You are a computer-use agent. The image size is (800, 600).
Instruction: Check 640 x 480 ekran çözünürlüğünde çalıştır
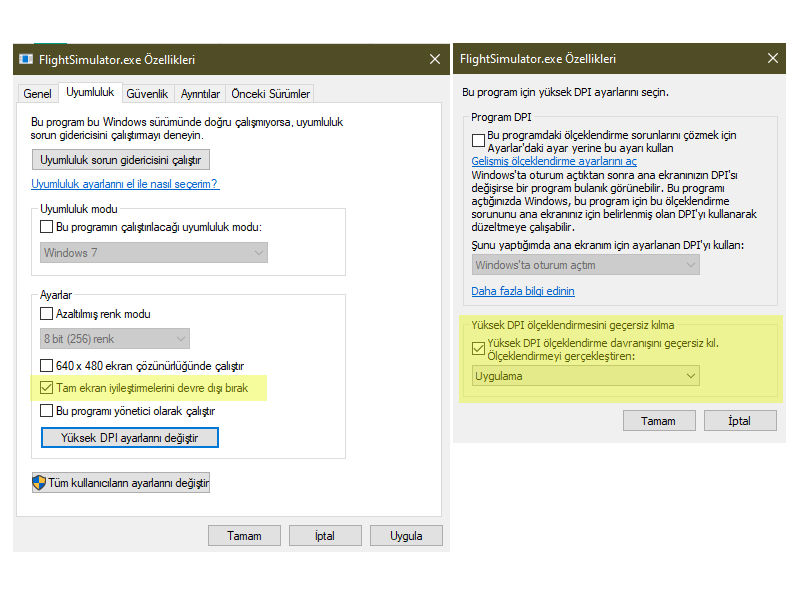click(46, 365)
